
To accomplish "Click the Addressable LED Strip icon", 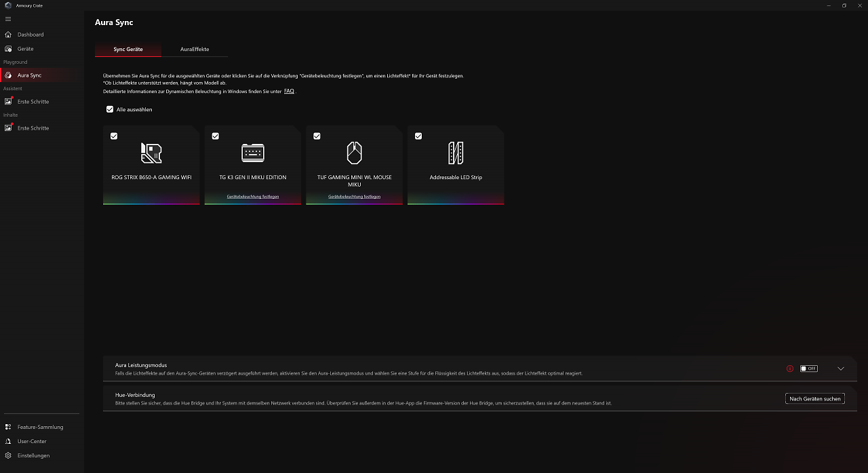I will [x=456, y=153].
